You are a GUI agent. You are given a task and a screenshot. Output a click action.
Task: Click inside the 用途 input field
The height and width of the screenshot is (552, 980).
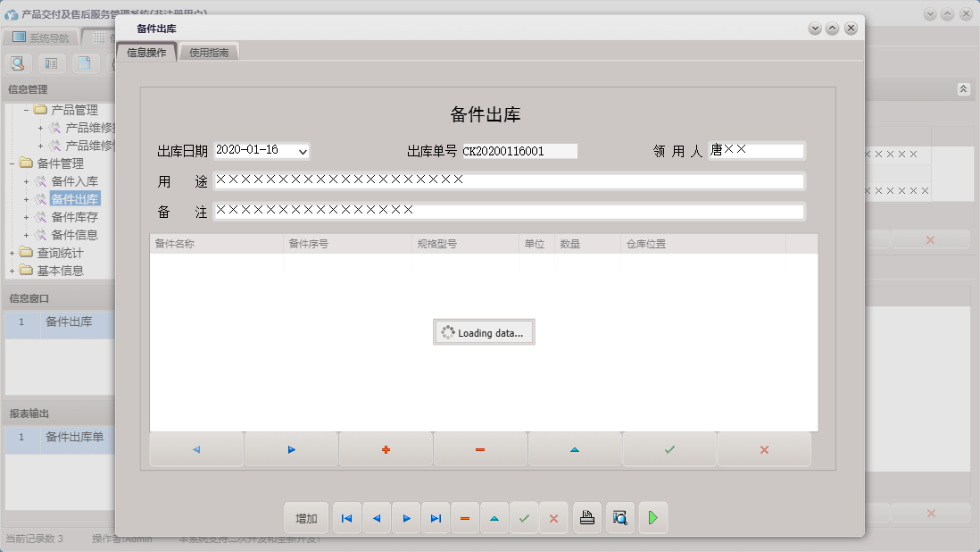coord(509,180)
